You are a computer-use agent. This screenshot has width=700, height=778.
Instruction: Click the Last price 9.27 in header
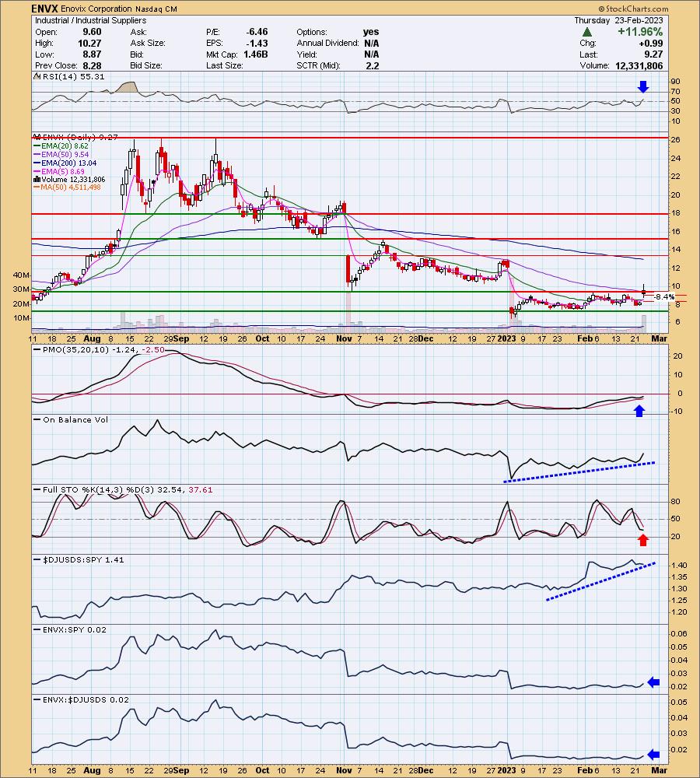[x=653, y=54]
